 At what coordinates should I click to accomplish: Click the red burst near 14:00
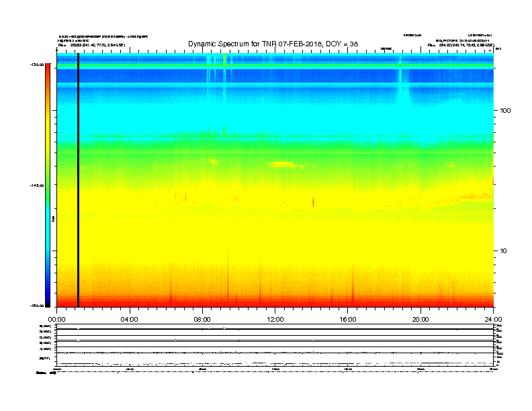pyautogui.click(x=313, y=201)
